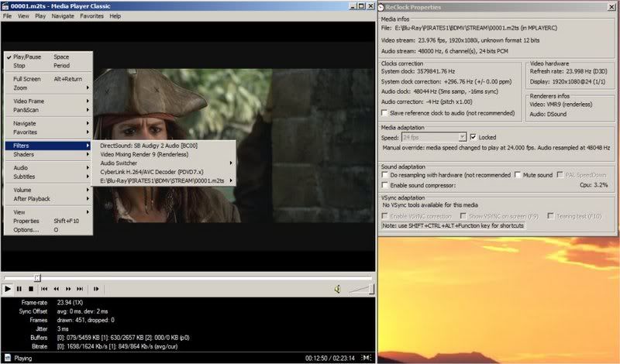Click the status bar document icon beside Playing

(8, 358)
